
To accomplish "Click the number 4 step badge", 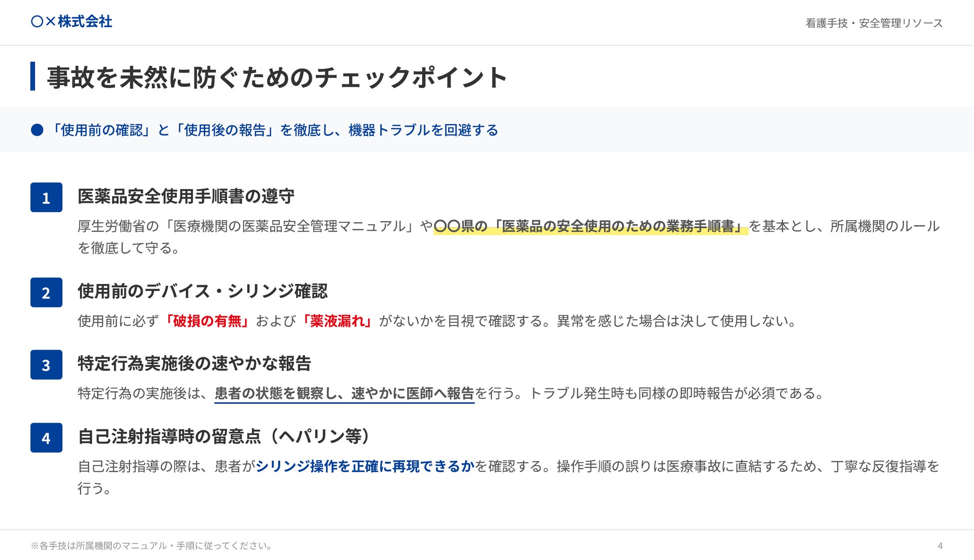I will tap(46, 438).
